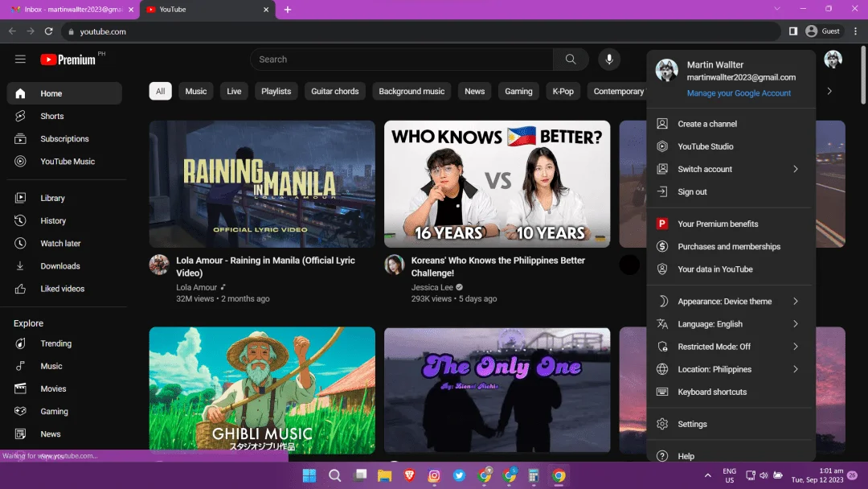Image resolution: width=868 pixels, height=489 pixels.
Task: Click Koreans' Who Knows video title
Action: [498, 266]
